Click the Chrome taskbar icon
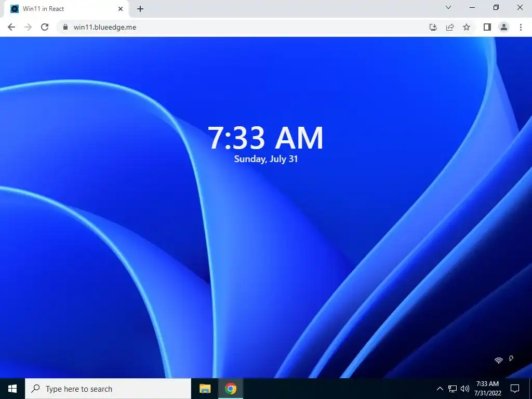 [x=230, y=389]
